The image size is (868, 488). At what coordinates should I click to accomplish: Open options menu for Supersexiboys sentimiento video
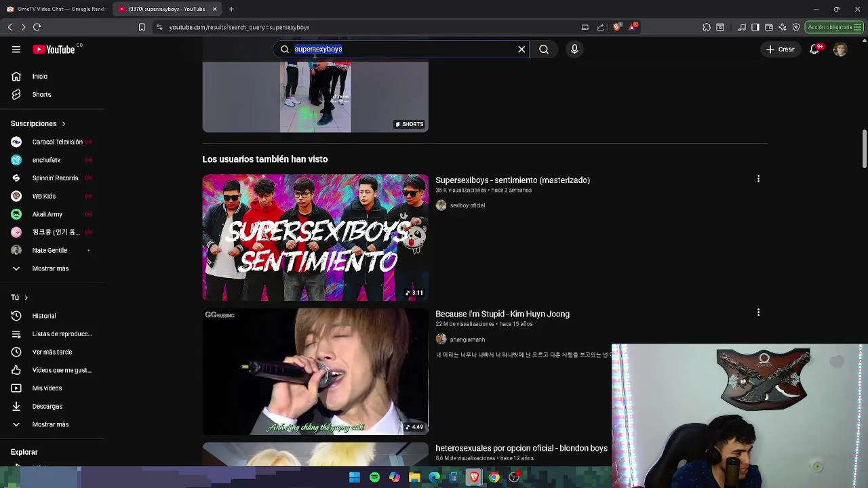[758, 179]
